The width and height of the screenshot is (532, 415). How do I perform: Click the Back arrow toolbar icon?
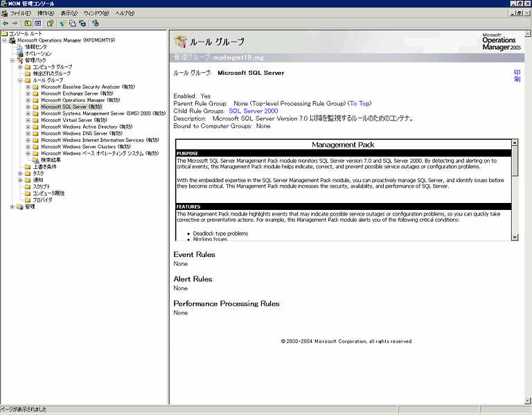[x=6, y=24]
